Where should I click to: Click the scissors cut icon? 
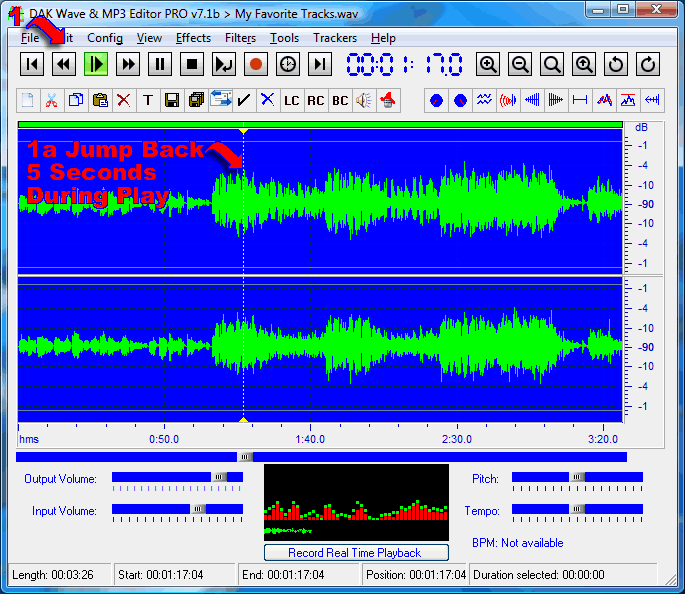[x=52, y=100]
